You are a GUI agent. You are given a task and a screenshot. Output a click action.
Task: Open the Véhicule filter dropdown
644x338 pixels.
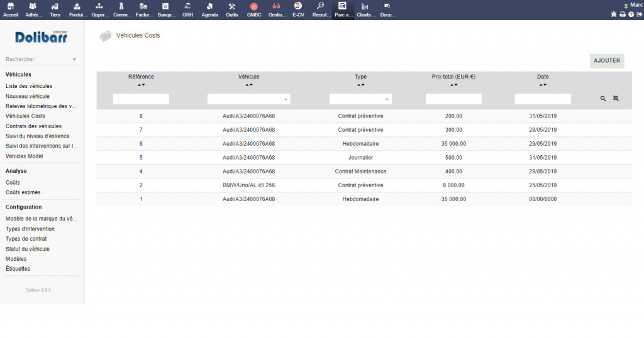(248, 99)
